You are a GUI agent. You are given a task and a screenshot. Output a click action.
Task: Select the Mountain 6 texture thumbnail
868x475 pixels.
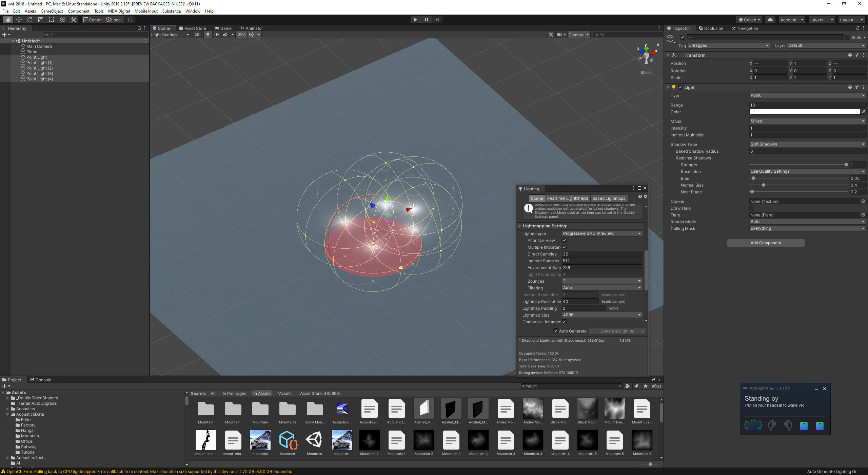[642, 440]
